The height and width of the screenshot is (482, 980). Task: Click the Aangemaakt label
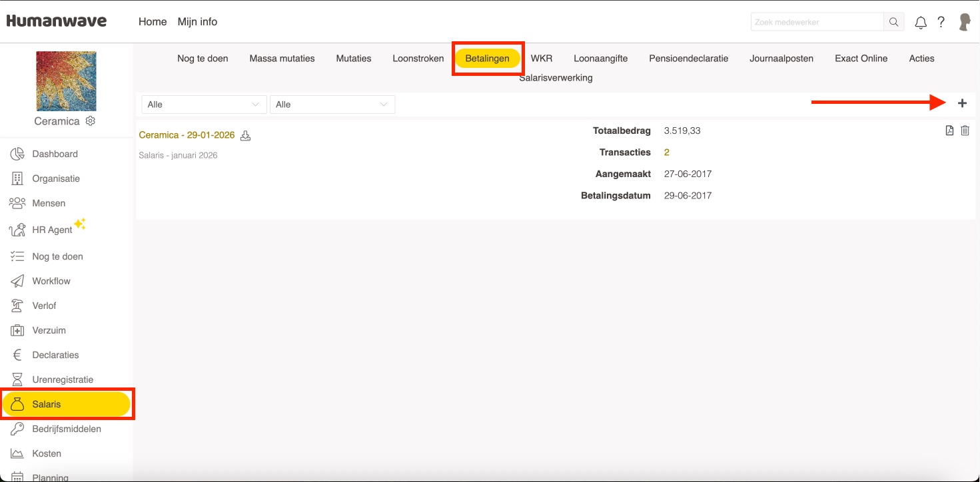[623, 174]
